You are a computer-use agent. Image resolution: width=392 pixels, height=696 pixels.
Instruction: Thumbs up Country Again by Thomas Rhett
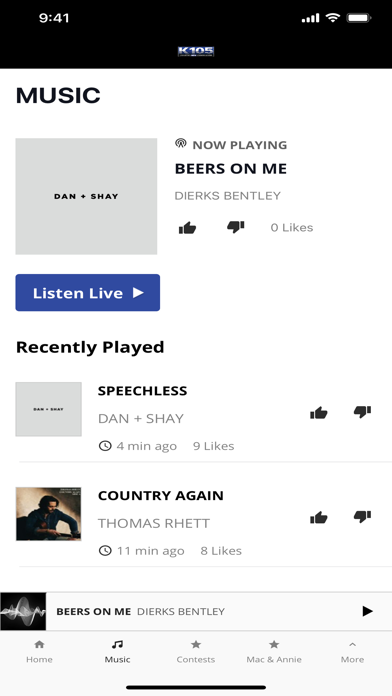click(318, 517)
